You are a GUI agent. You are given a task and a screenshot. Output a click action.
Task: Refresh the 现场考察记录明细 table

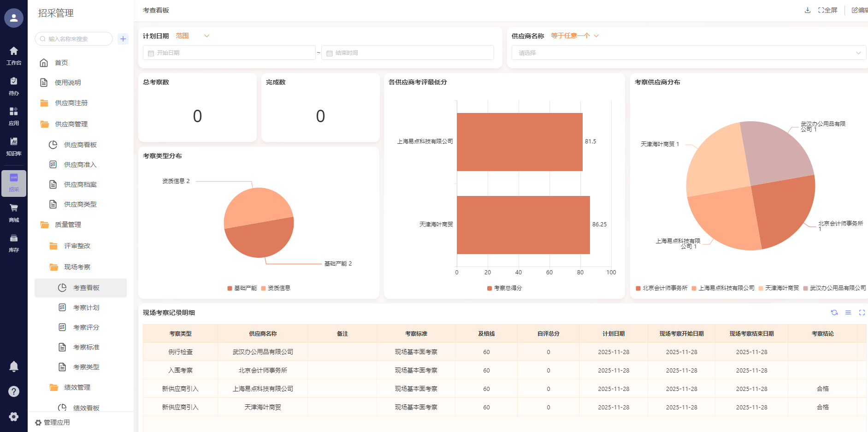[834, 313]
